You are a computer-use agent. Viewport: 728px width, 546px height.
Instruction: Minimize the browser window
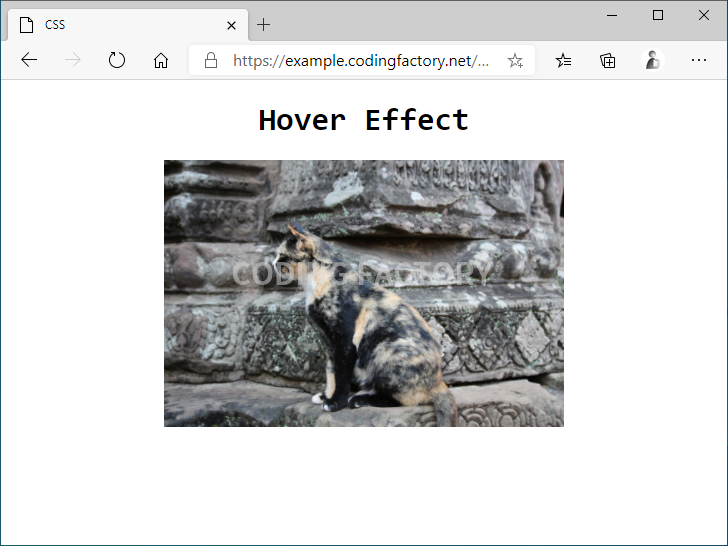click(x=611, y=15)
